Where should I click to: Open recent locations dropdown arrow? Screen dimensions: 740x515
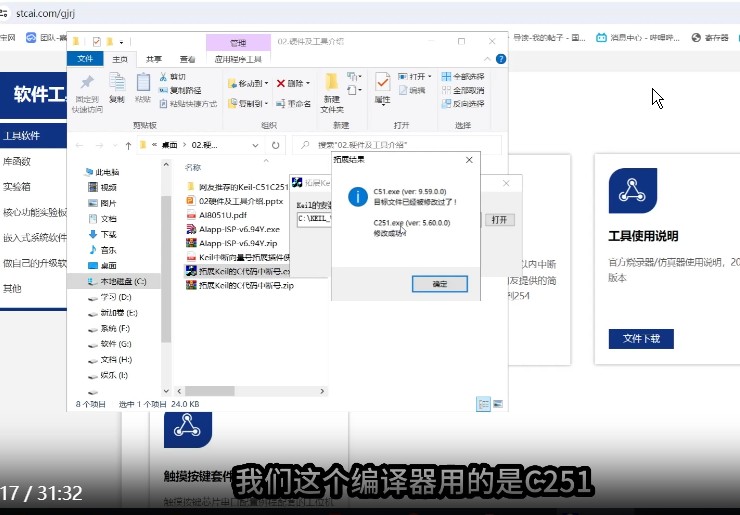pyautogui.click(x=115, y=145)
